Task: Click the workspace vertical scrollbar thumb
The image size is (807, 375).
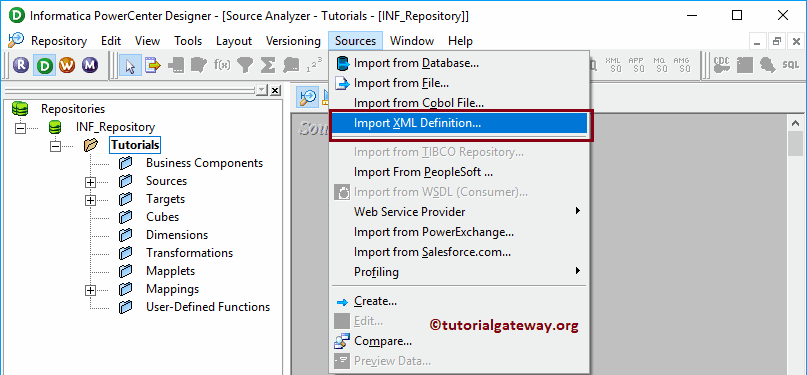Action: point(795,144)
